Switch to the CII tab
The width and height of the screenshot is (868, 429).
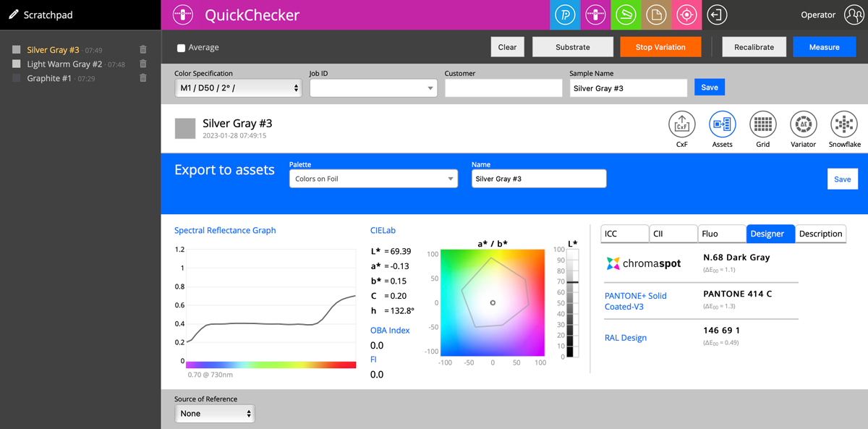pos(673,234)
